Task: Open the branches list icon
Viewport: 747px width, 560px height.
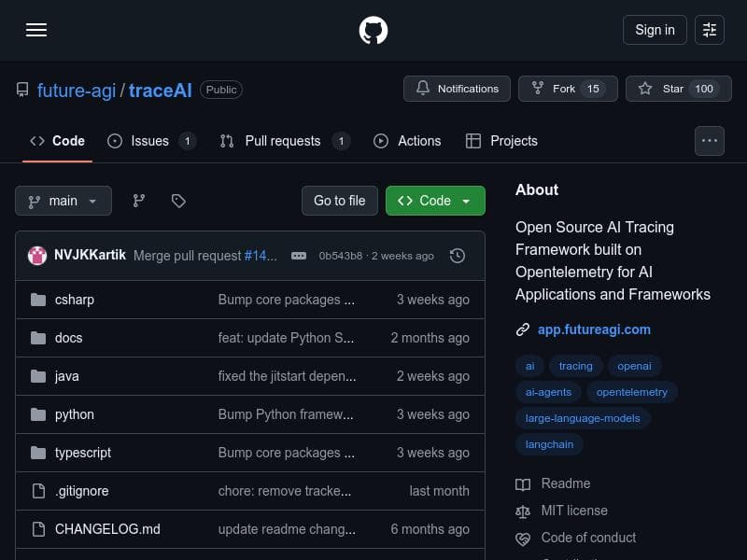Action: [139, 201]
